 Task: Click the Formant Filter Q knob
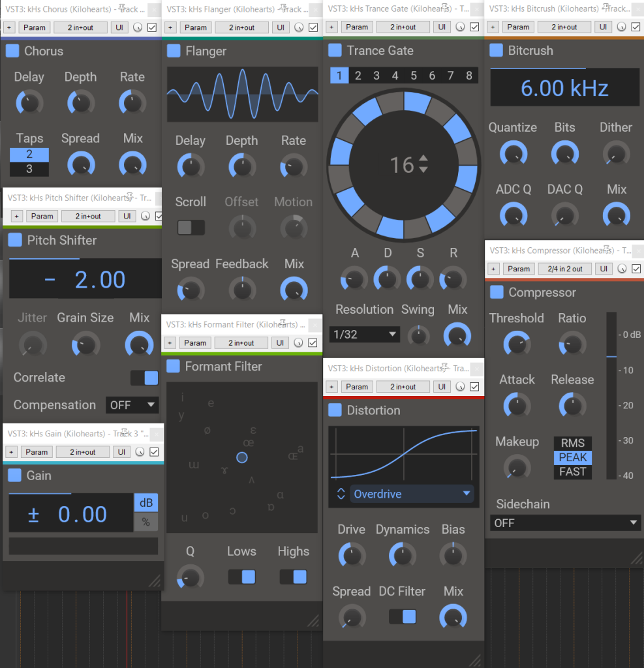190,577
